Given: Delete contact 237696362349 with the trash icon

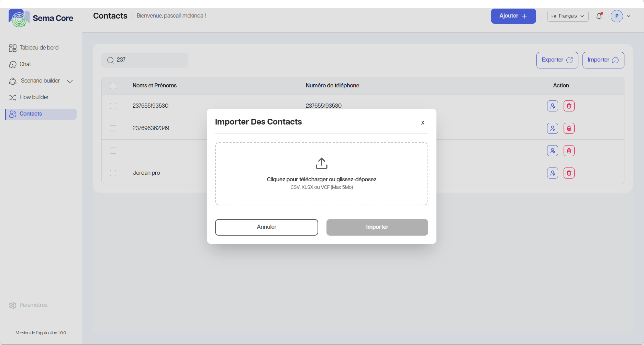Looking at the screenshot, I should click(569, 128).
